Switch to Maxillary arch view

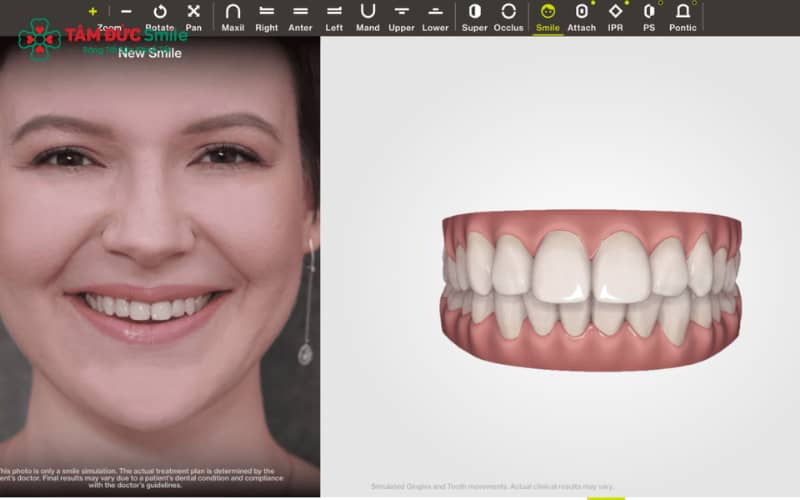233,15
